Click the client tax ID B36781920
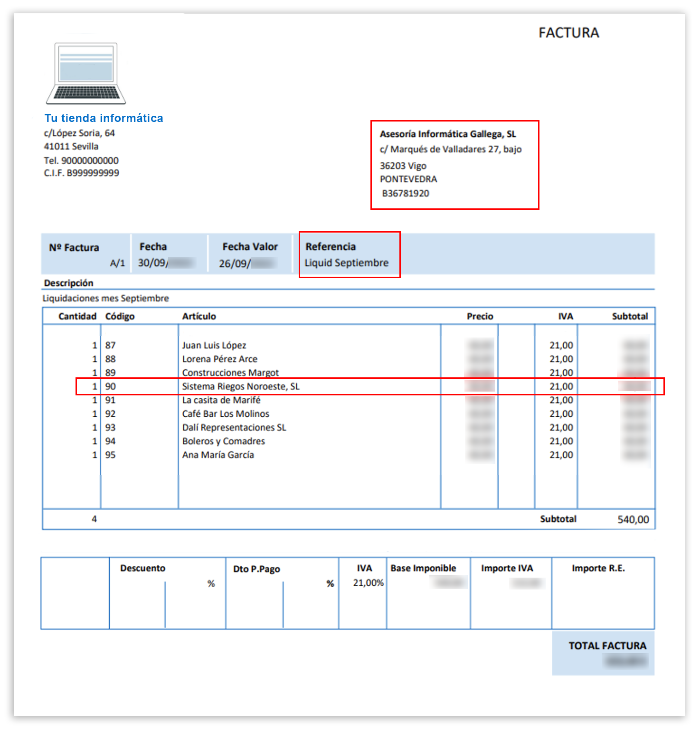Image resolution: width=700 pixels, height=730 pixels. pos(406,194)
